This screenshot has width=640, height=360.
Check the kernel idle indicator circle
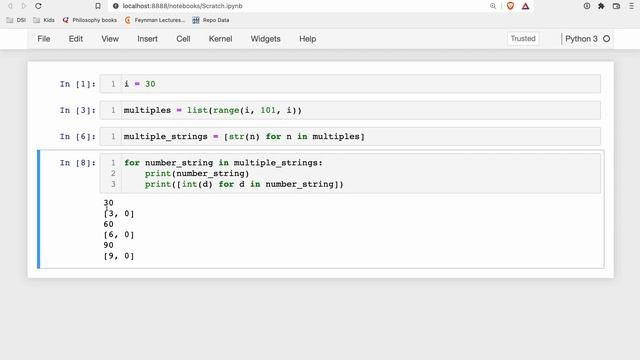(607, 39)
